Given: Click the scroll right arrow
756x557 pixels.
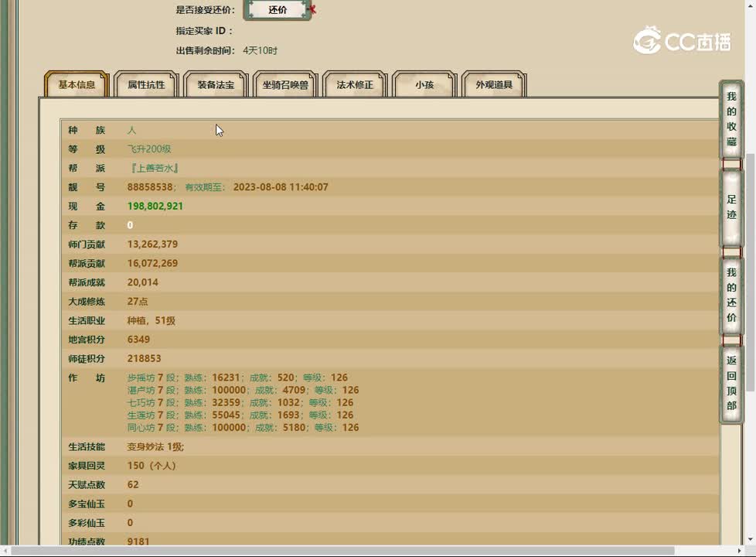Looking at the screenshot, I should click(x=740, y=551).
